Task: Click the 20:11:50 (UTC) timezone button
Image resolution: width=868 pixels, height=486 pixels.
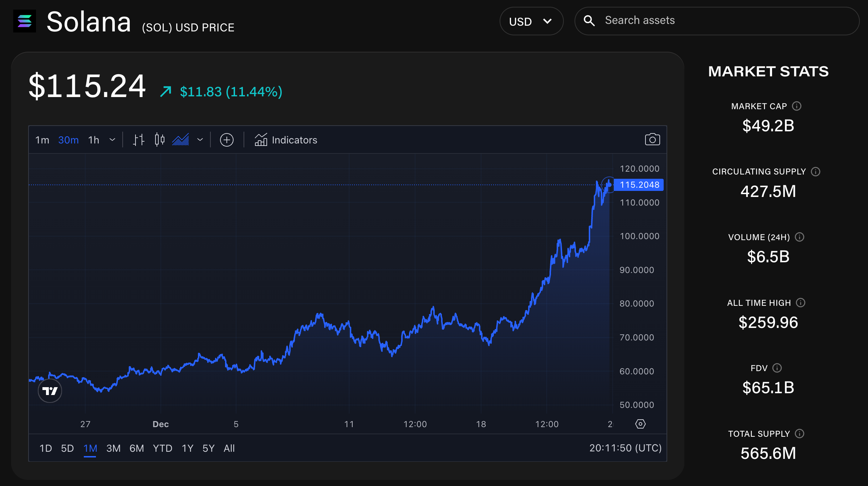Action: (x=625, y=448)
